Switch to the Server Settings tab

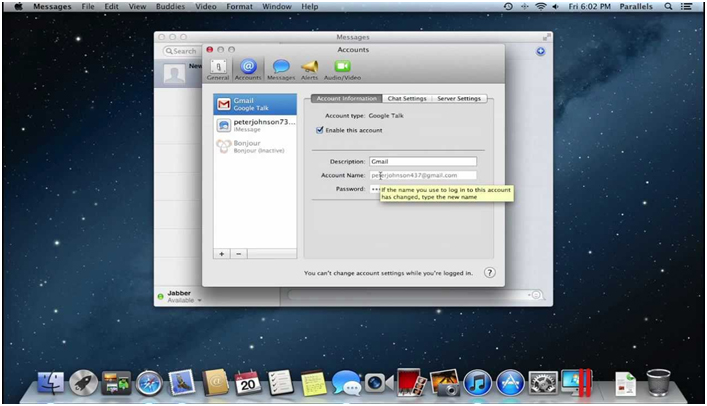click(459, 98)
